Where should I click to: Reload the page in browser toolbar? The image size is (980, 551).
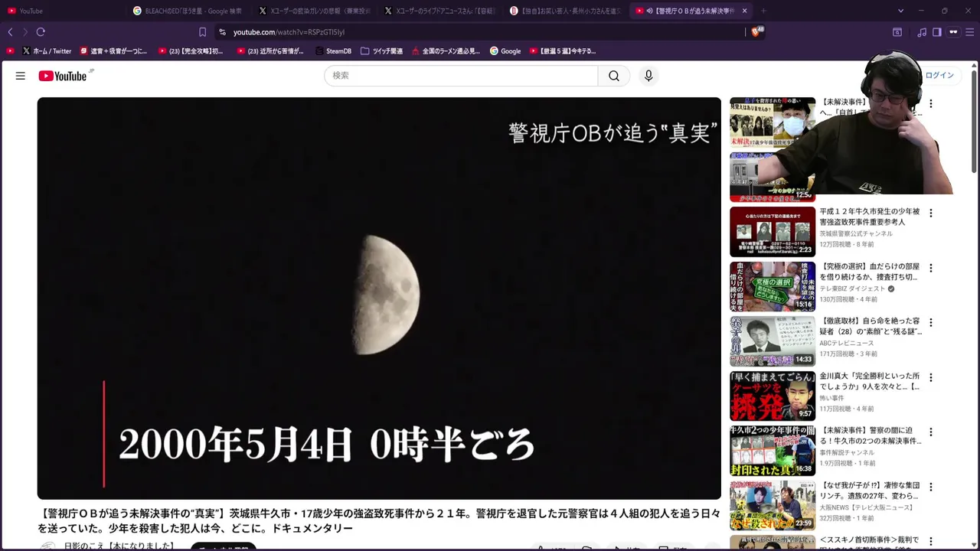click(41, 32)
